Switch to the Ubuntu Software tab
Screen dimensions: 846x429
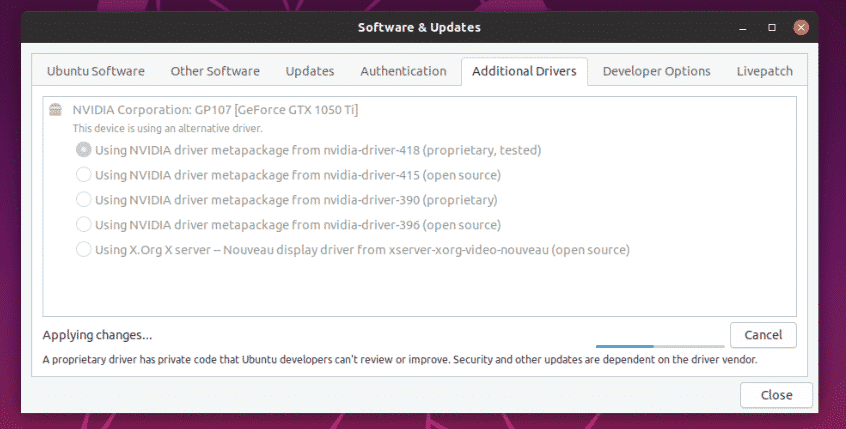point(95,71)
